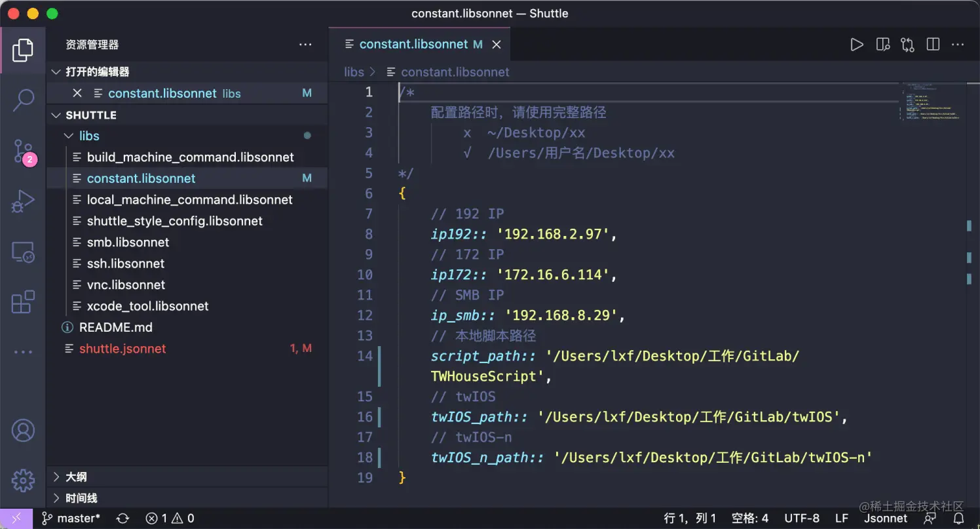Split the editor to the right
980x529 pixels.
click(933, 45)
